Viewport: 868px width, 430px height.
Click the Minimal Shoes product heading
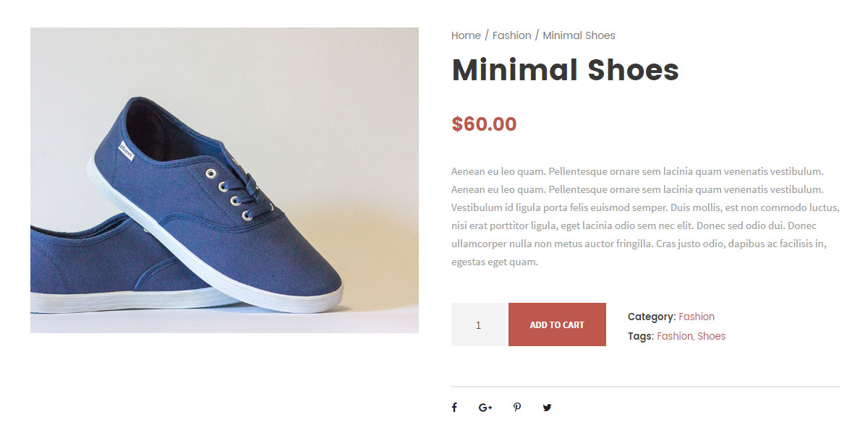pos(565,70)
